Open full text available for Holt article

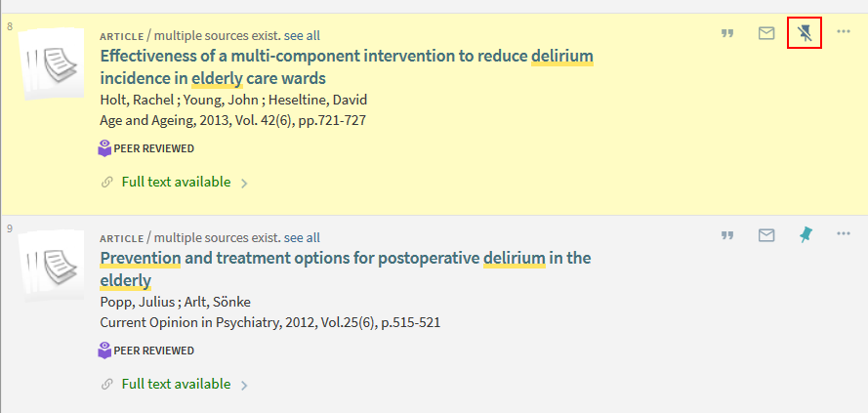click(x=176, y=182)
